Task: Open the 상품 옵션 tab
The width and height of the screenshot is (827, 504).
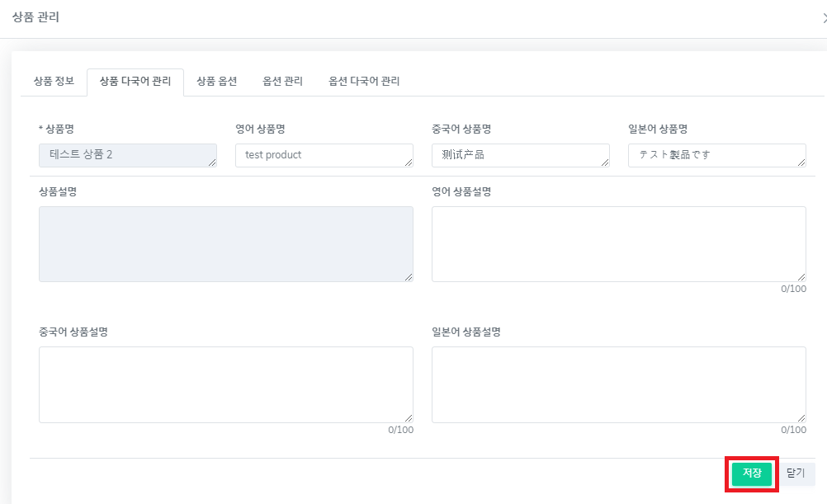Action: tap(216, 81)
